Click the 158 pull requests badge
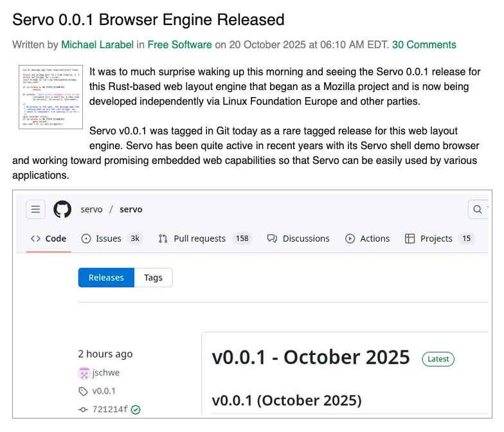This screenshot has width=504, height=432. [242, 239]
